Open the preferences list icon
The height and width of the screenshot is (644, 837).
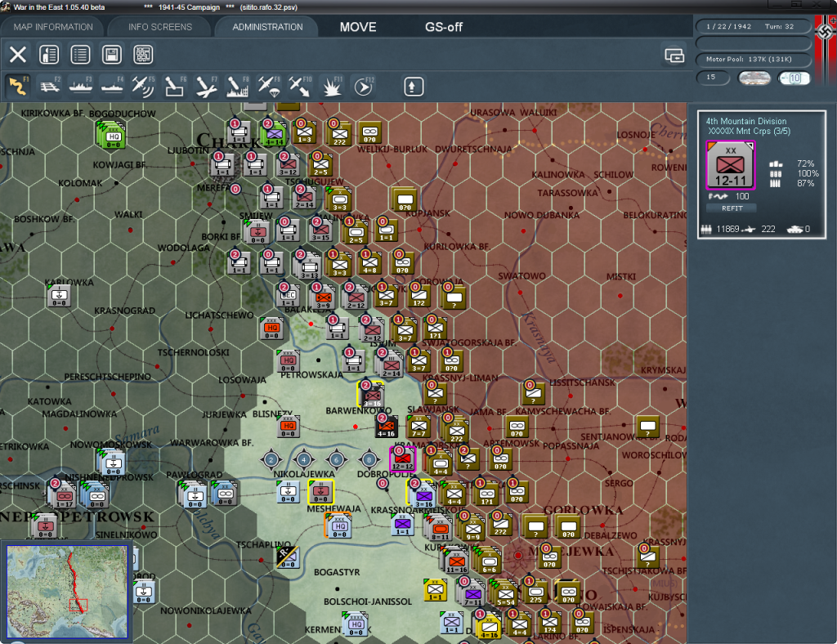(81, 55)
